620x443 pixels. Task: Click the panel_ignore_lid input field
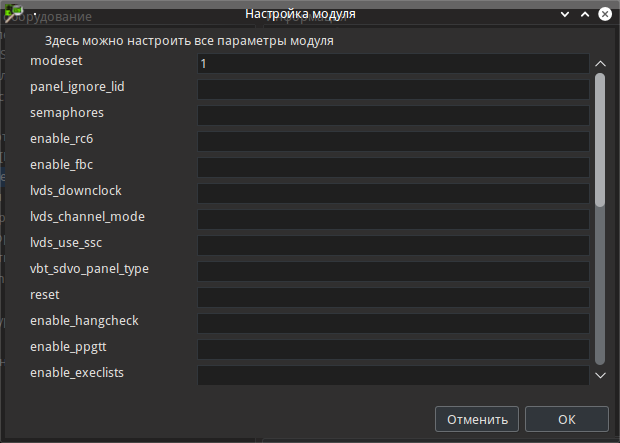pos(392,89)
